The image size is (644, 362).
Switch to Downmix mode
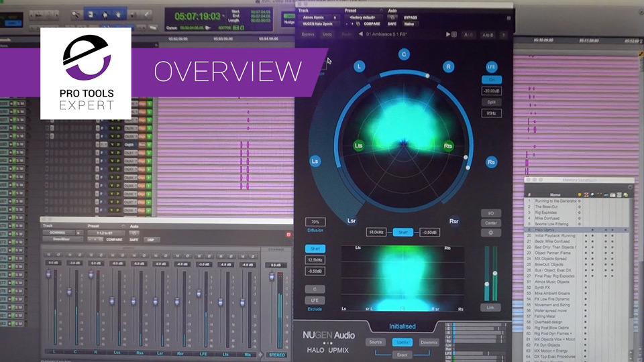coord(429,342)
